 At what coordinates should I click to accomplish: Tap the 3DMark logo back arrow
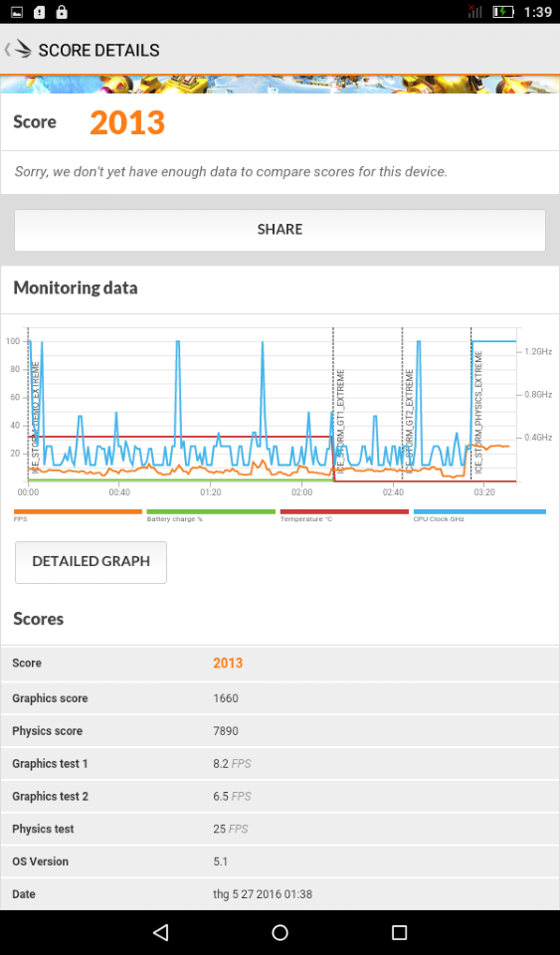[x=18, y=50]
